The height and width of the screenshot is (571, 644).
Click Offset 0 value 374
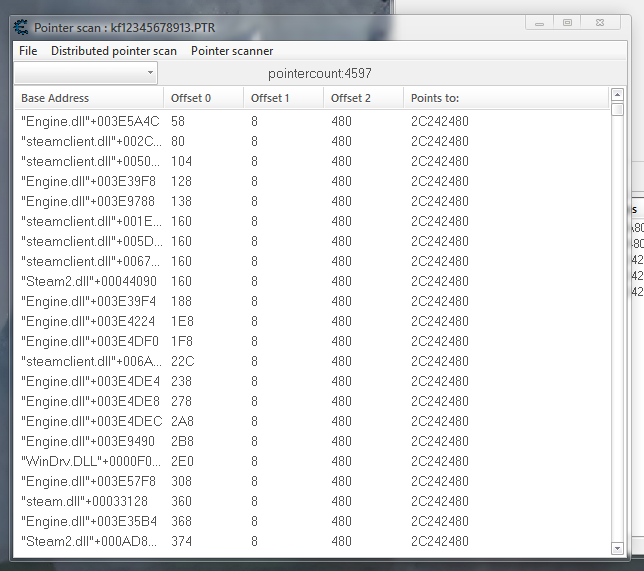tap(181, 541)
